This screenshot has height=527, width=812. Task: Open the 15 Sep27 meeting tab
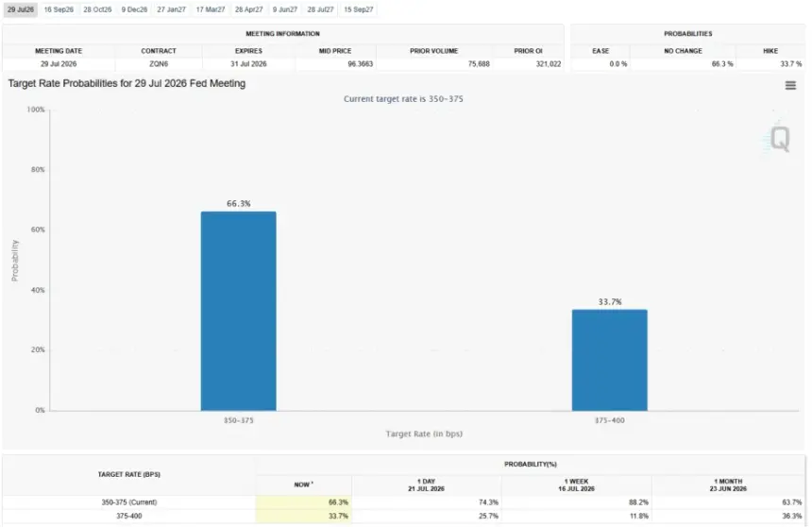tap(359, 9)
